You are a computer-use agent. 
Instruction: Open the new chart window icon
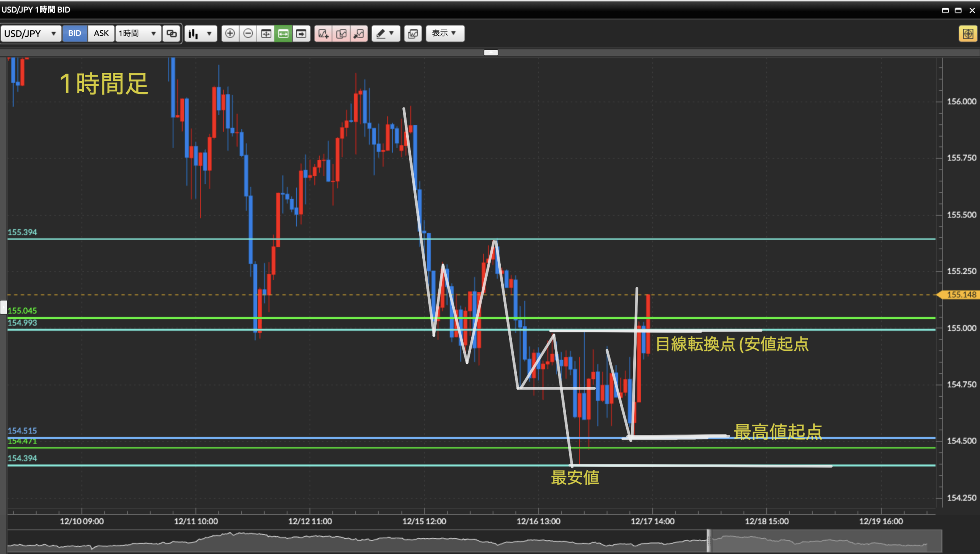413,34
